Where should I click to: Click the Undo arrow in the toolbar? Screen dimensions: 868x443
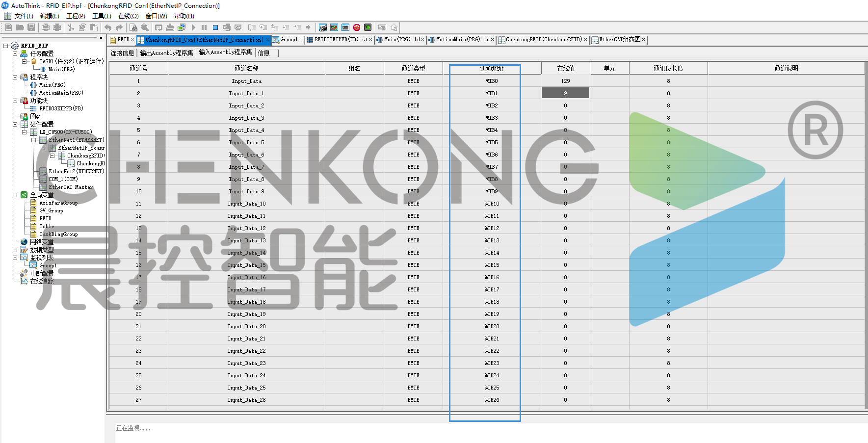tap(108, 27)
